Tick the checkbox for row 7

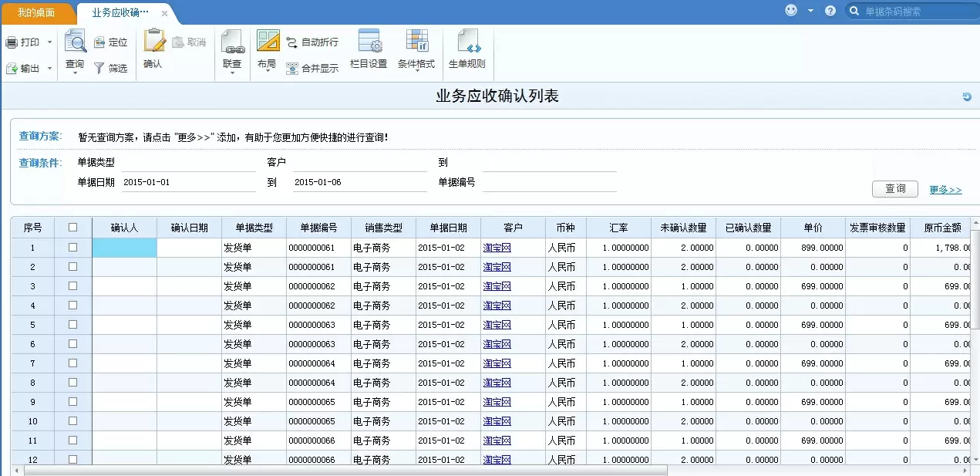point(73,363)
